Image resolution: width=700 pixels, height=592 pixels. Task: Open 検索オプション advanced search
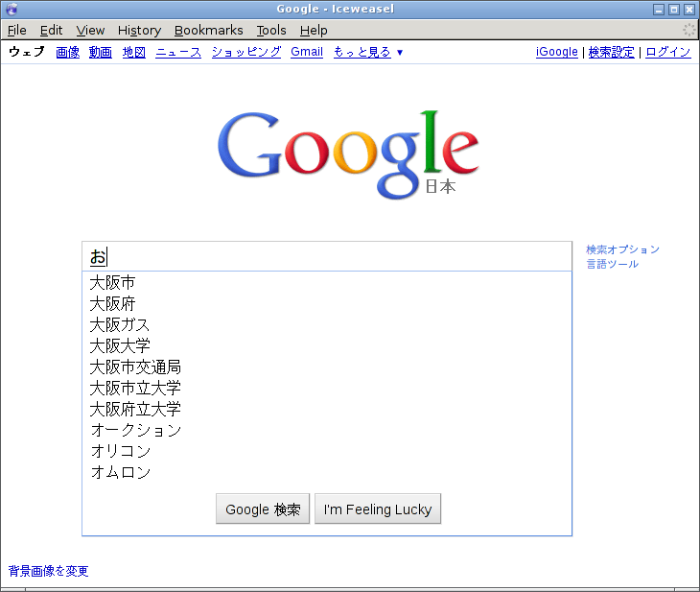tap(622, 249)
